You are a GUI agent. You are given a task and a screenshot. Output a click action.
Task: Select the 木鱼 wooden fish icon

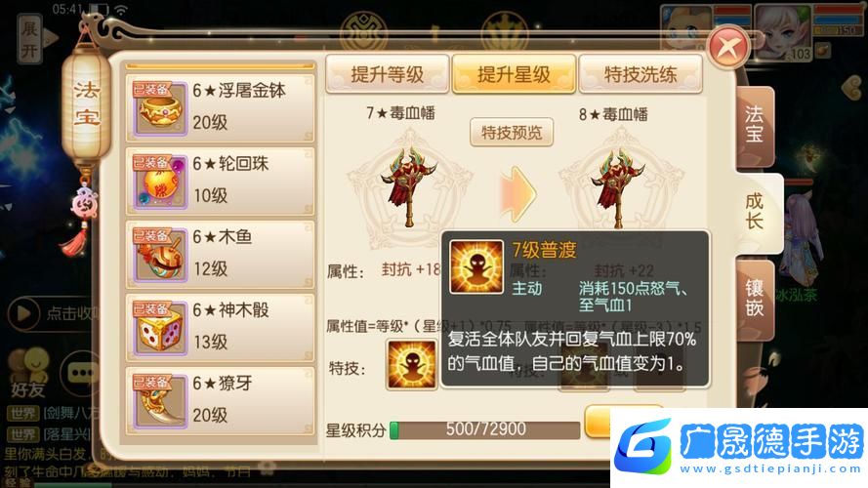(x=160, y=255)
